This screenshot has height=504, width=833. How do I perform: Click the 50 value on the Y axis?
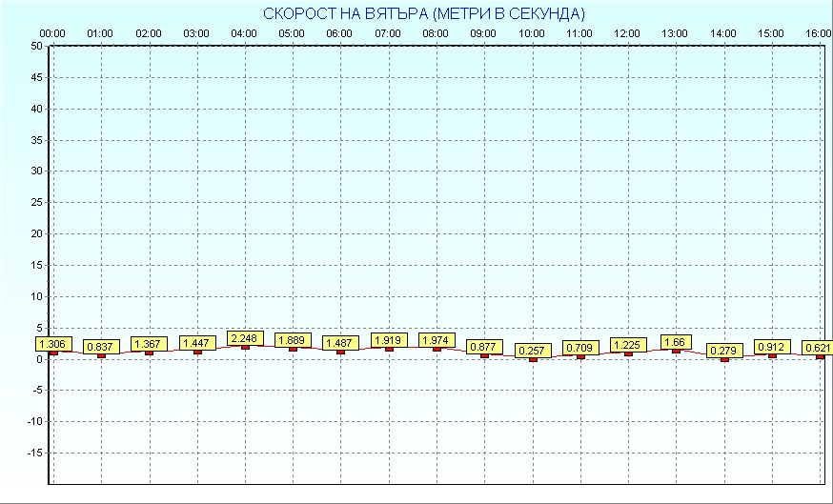click(36, 46)
